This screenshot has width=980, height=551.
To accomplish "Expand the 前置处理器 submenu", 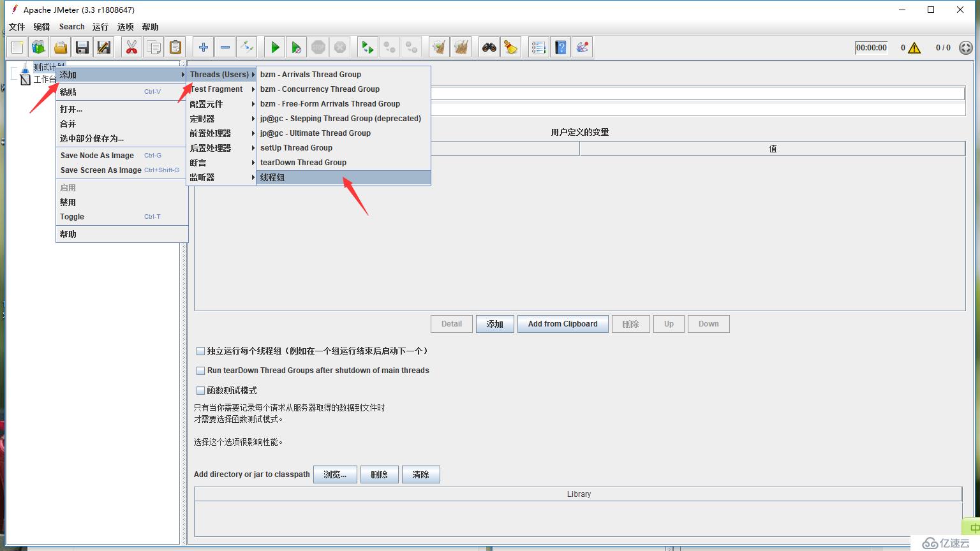I will coord(221,133).
